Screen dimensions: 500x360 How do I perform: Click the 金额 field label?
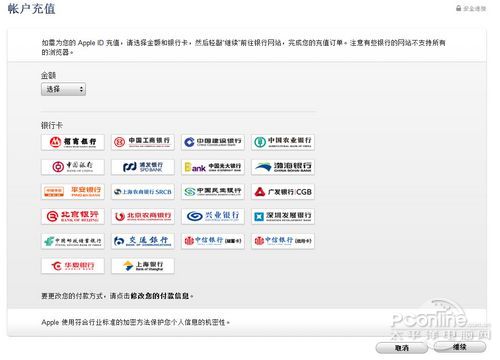48,75
